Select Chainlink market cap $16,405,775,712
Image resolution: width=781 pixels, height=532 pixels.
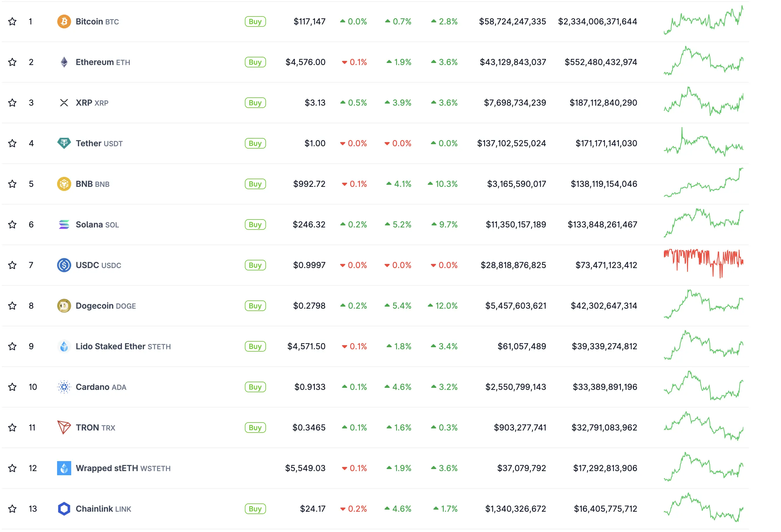[606, 509]
